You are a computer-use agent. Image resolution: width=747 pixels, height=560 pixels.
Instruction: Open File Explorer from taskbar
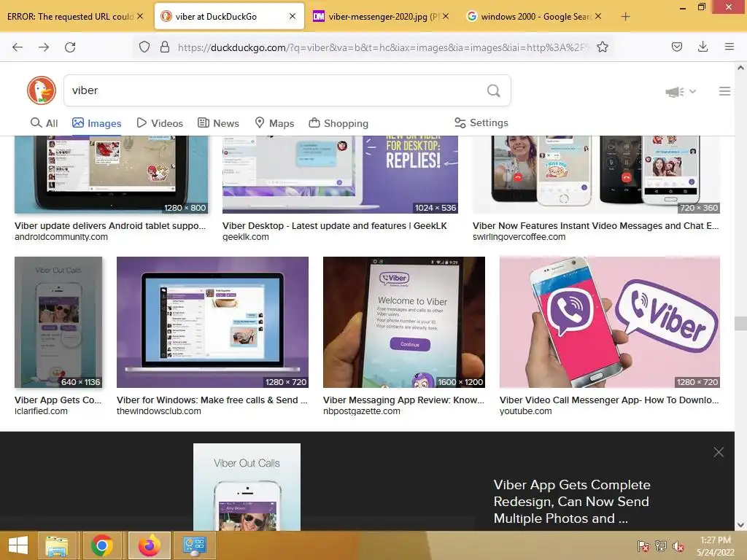pos(56,545)
